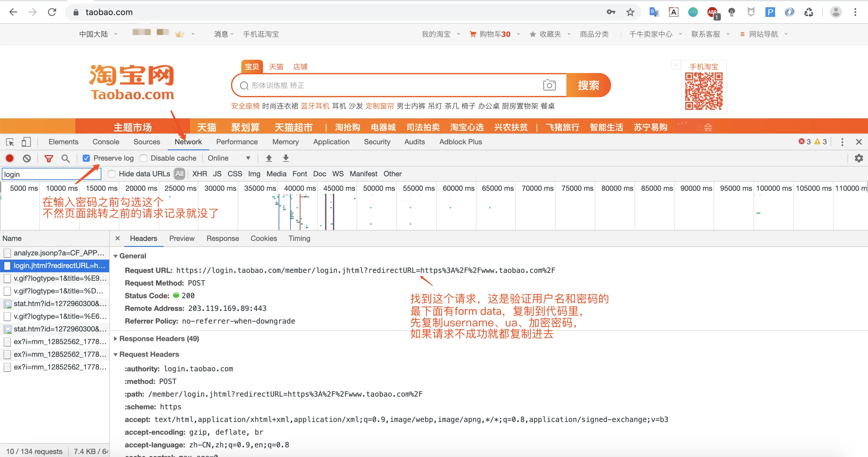
Task: Open image search camera in search bar
Action: tap(549, 85)
